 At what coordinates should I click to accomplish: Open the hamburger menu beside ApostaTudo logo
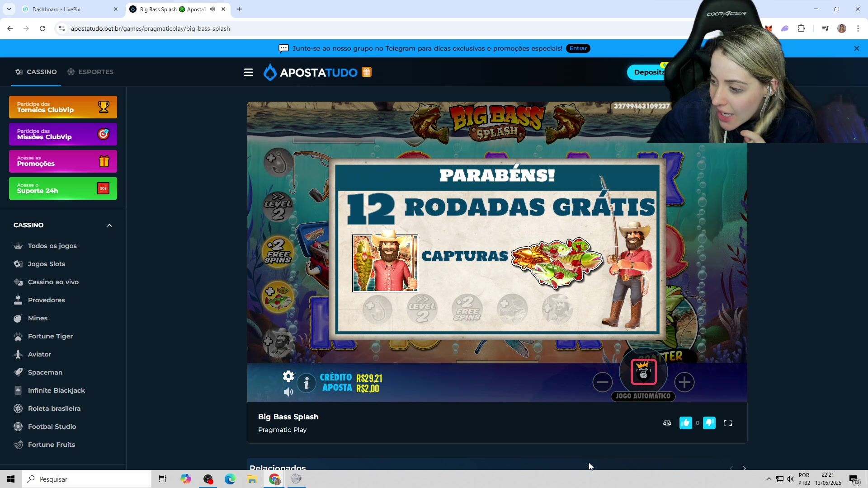[x=248, y=72]
